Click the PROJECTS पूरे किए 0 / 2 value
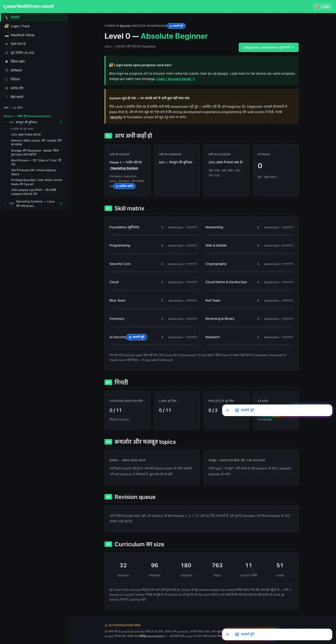The image size is (336, 644). click(x=213, y=410)
